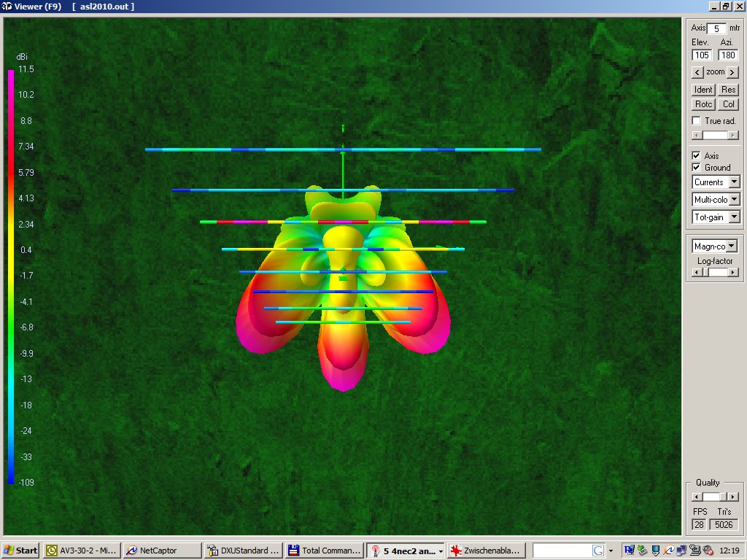Uncheck the Axis checkbox

pos(697,155)
